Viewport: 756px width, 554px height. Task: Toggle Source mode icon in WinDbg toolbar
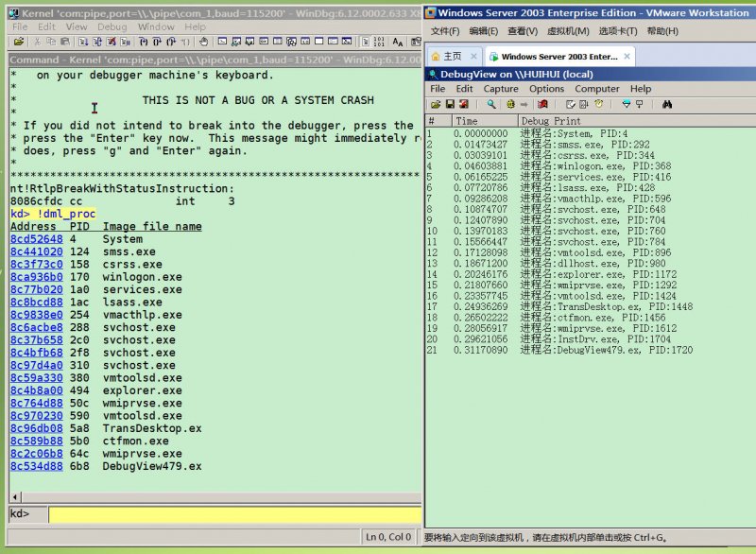[366, 42]
